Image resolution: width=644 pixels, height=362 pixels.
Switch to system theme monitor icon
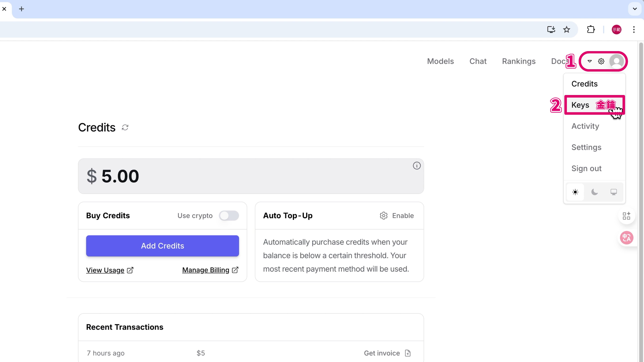(613, 192)
